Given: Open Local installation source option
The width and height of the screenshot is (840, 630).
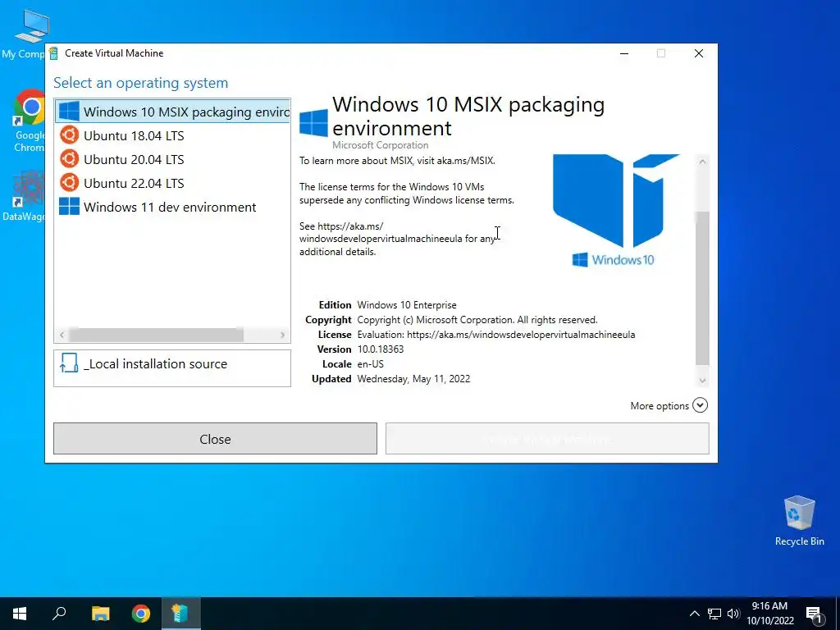Looking at the screenshot, I should click(172, 368).
